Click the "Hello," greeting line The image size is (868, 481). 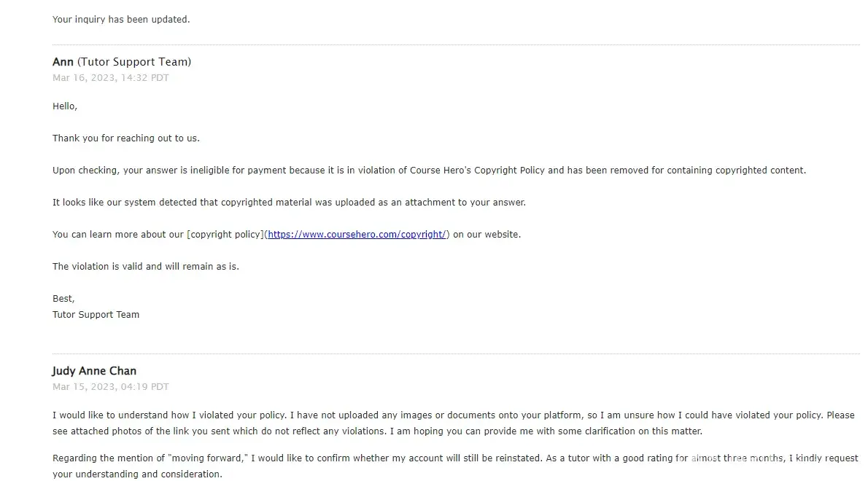(x=65, y=106)
